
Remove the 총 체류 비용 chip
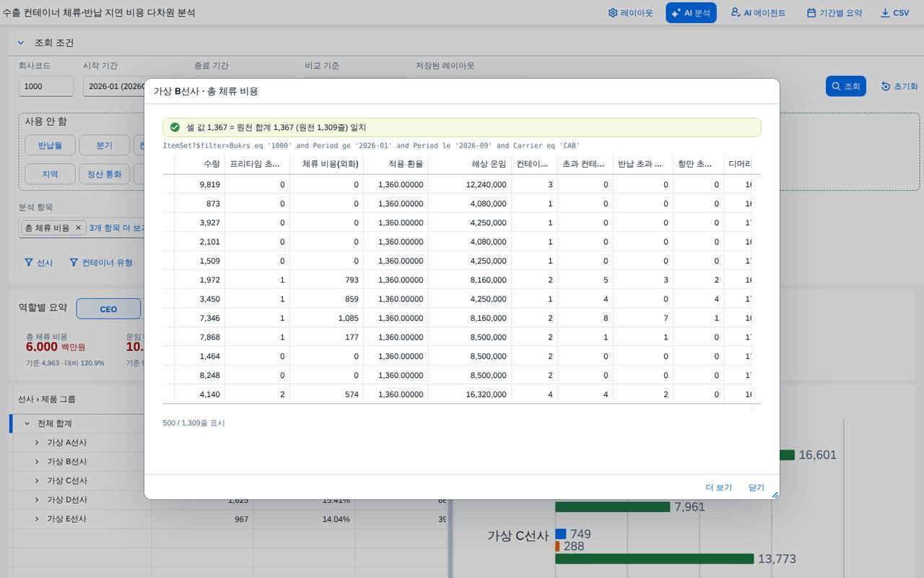tap(79, 228)
